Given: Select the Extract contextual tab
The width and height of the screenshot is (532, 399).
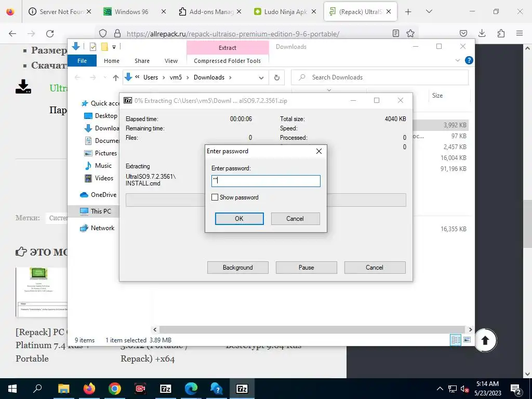Looking at the screenshot, I should tap(228, 48).
